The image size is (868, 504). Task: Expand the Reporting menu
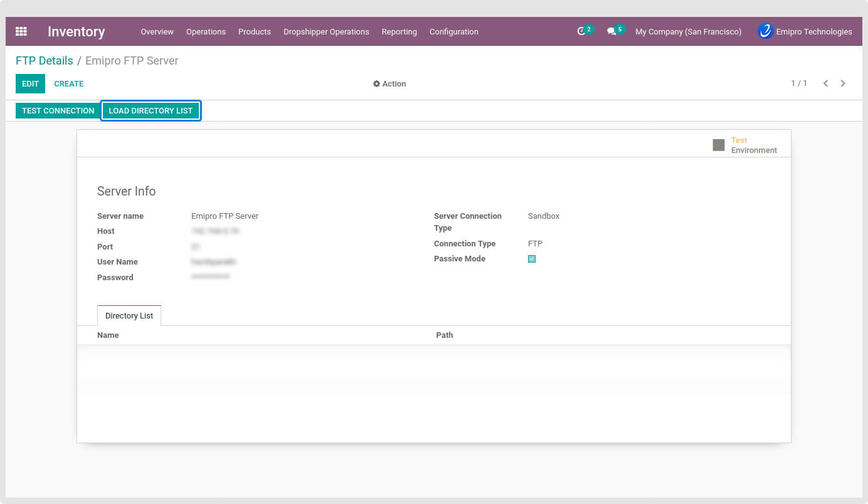(x=399, y=31)
